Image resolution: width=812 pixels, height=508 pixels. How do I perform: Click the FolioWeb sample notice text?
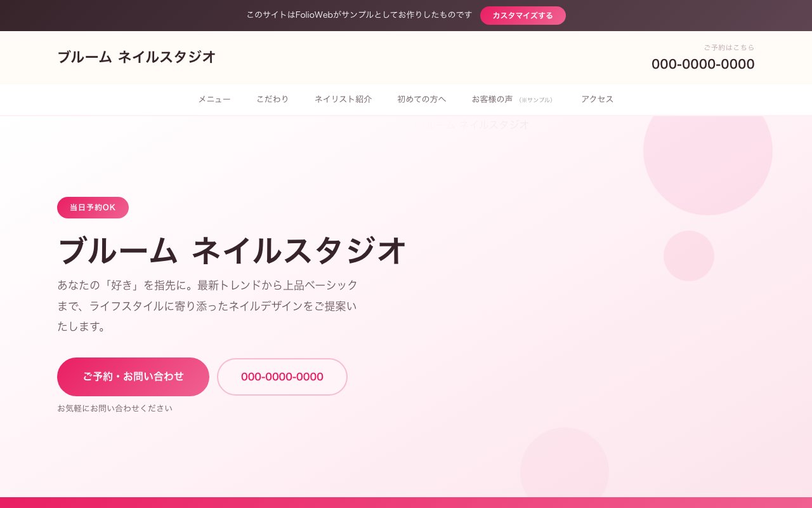[x=359, y=15]
